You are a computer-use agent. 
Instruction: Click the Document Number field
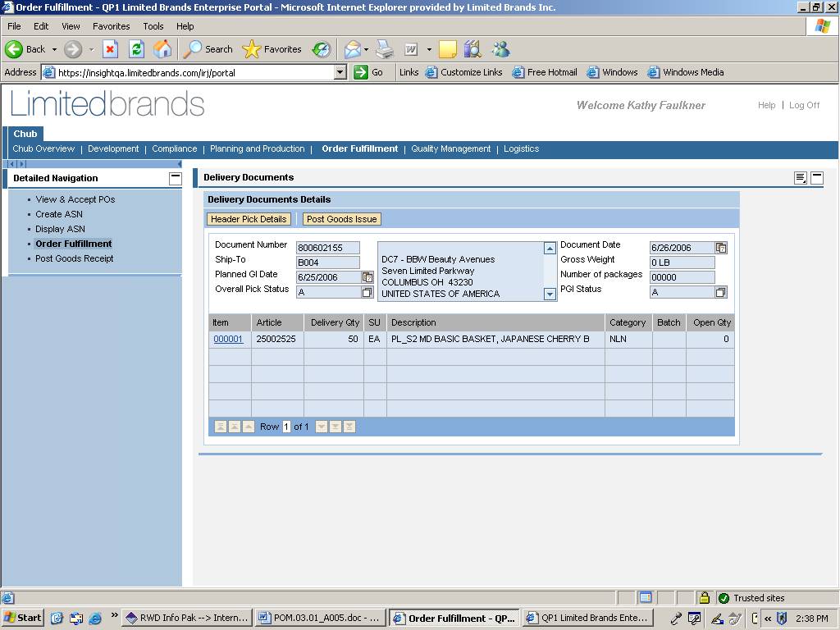328,248
